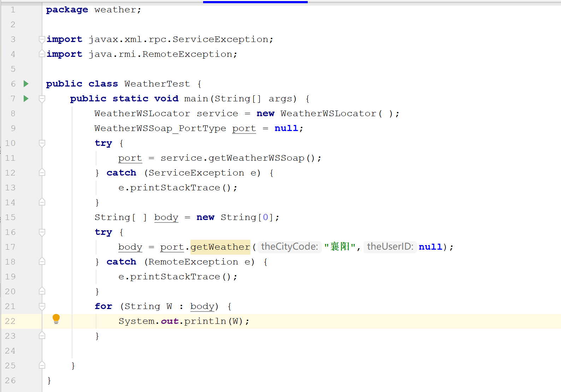This screenshot has height=392, width=561.
Task: Toggle fold marker at closing brace line 20
Action: coord(42,291)
